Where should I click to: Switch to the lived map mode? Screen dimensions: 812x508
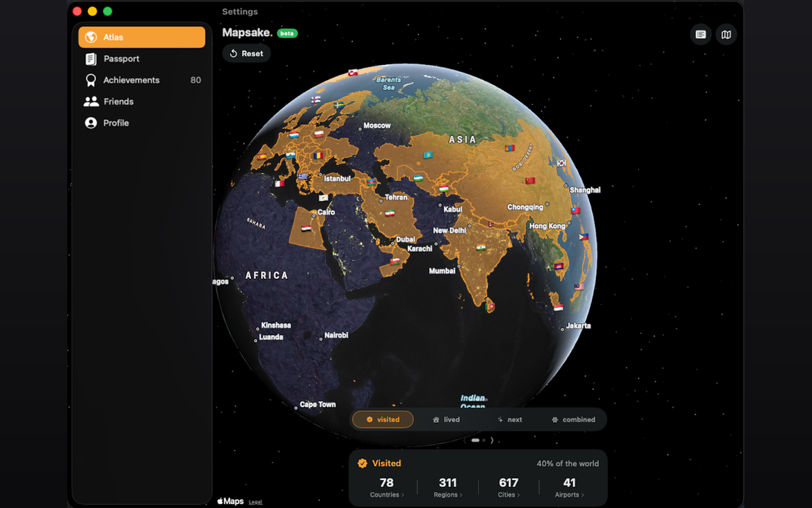click(446, 419)
